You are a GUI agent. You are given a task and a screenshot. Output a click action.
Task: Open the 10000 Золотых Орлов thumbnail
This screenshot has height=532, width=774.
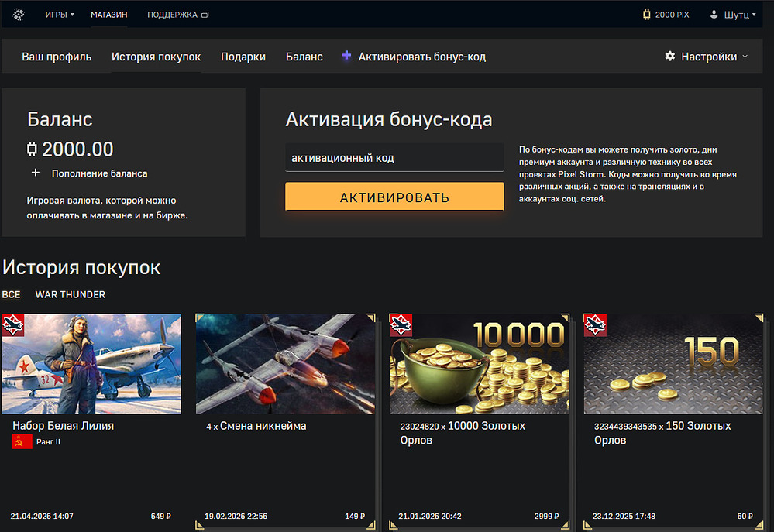480,364
